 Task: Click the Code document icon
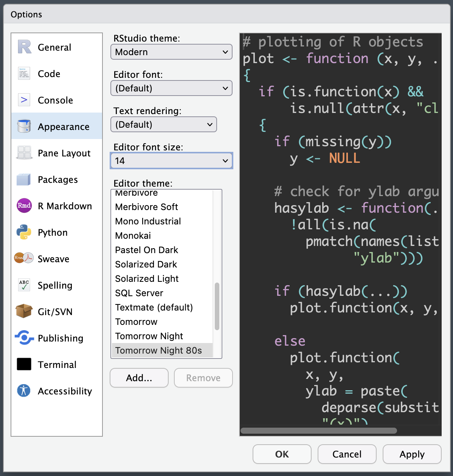click(x=24, y=73)
